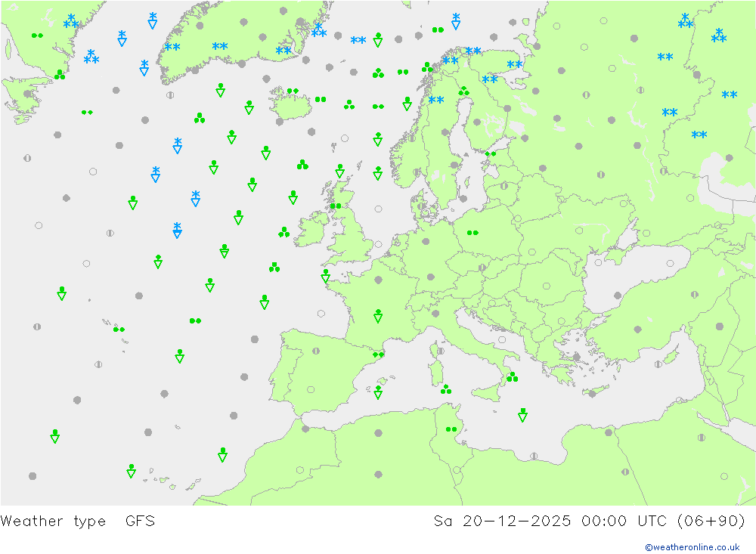Click the rain double-dot symbol at the Azores
The width and height of the screenshot is (756, 554).
pyautogui.click(x=119, y=330)
